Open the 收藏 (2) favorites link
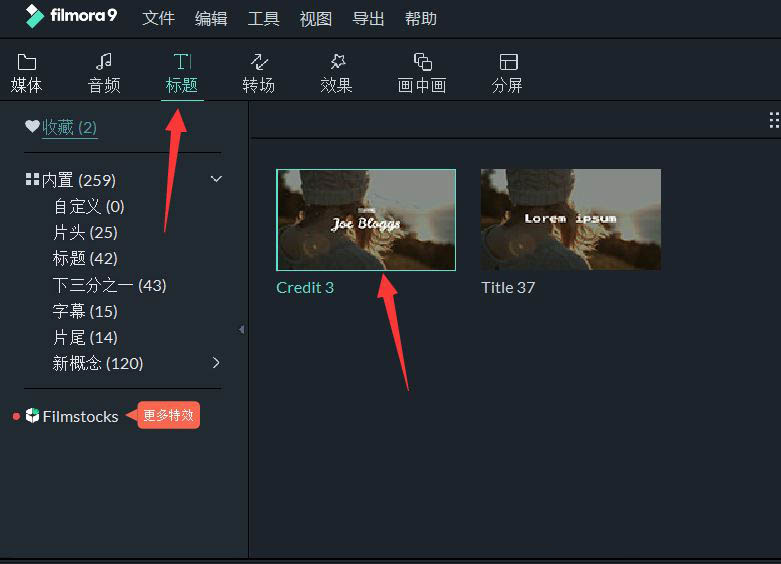 (70, 128)
